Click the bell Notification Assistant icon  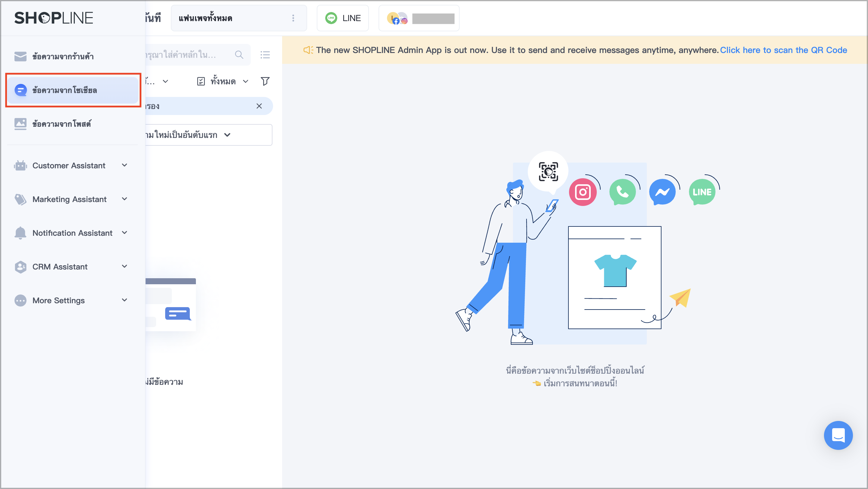[x=20, y=233]
